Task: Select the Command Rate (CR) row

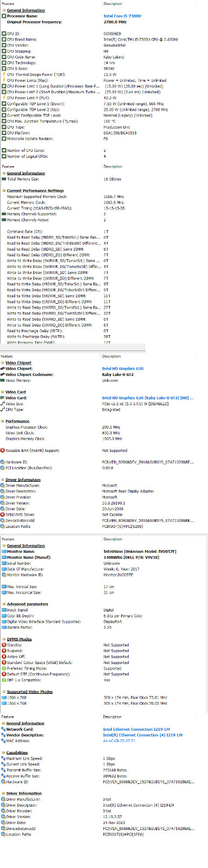Action: click(73, 232)
